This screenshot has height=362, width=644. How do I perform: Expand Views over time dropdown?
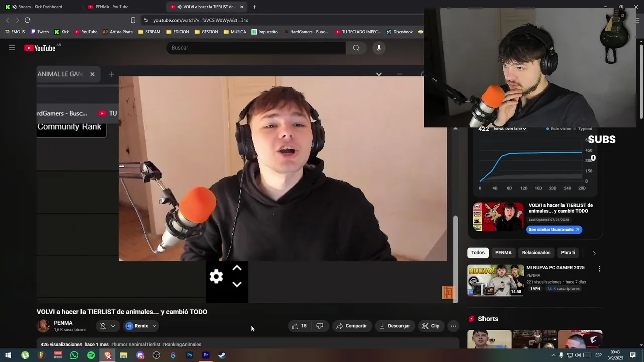click(x=510, y=129)
